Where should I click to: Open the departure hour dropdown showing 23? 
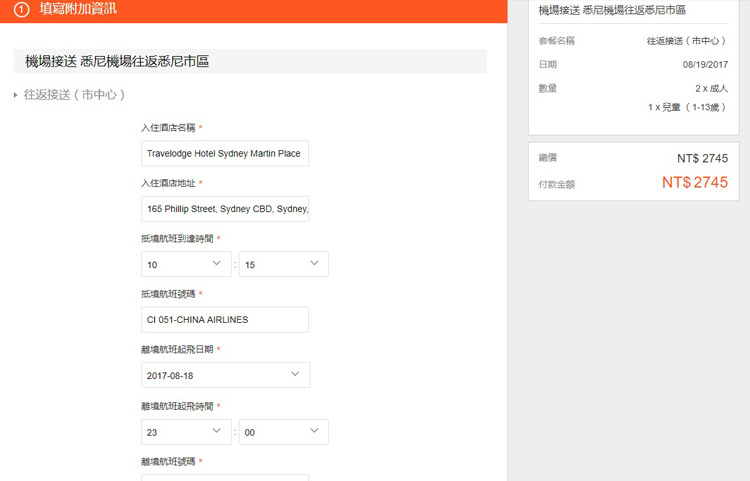pyautogui.click(x=186, y=432)
